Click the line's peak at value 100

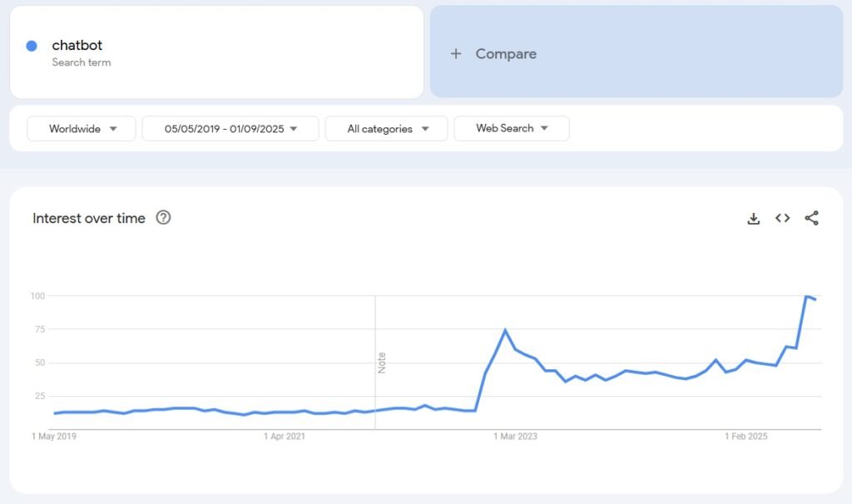point(806,296)
